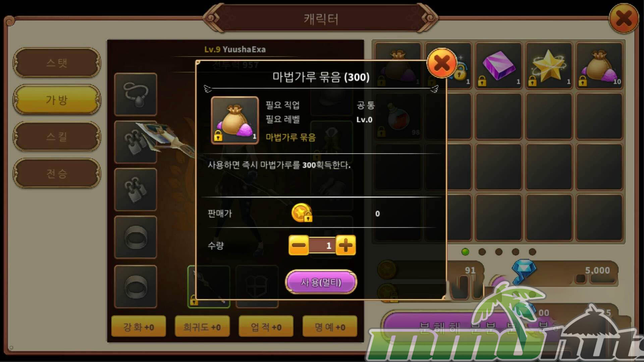Tap the top ring equipment slot
644x362 pixels.
136,237
